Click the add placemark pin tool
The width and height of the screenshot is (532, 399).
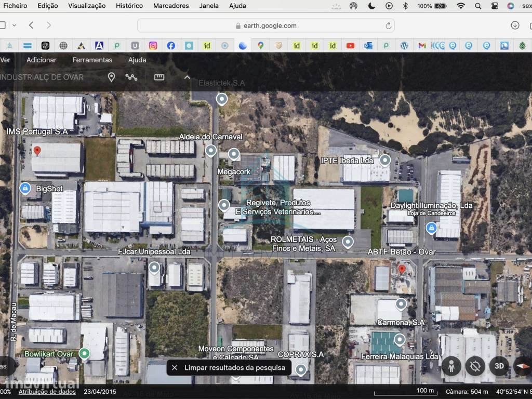111,77
